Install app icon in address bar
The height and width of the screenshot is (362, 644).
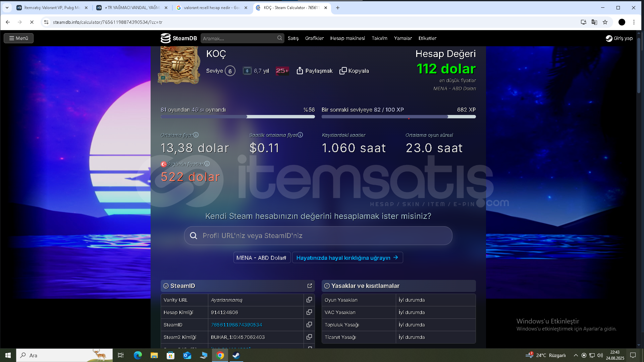coord(583,22)
